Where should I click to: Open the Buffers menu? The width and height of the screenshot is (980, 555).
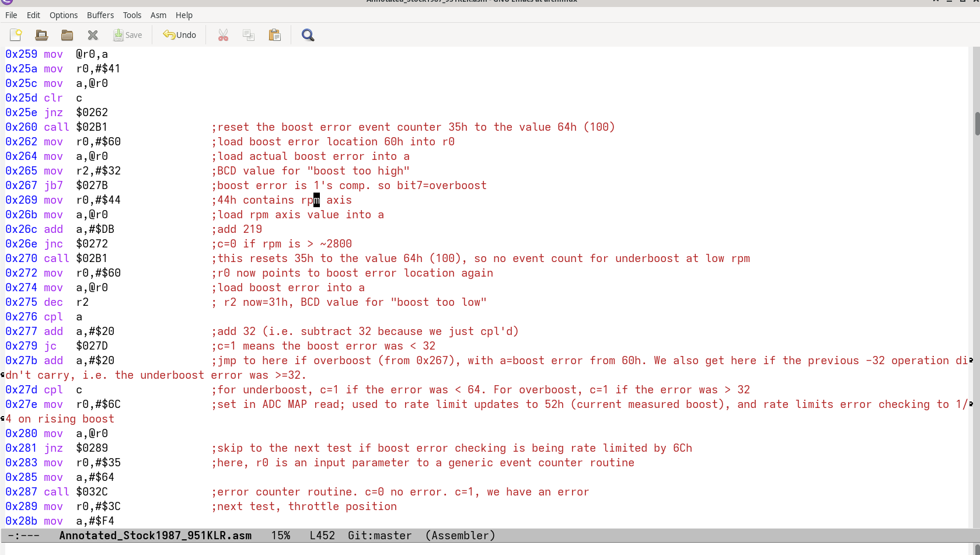click(100, 15)
